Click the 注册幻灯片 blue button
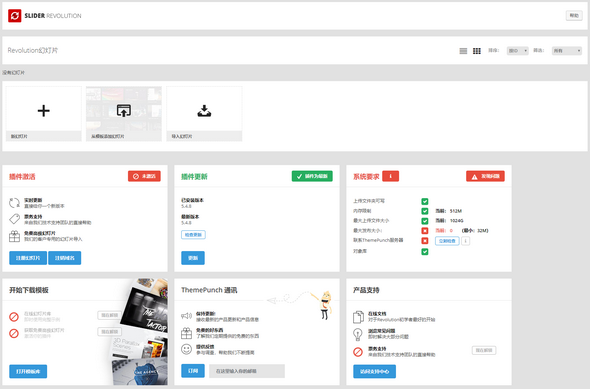Image resolution: width=590 pixels, height=389 pixels. (x=28, y=258)
